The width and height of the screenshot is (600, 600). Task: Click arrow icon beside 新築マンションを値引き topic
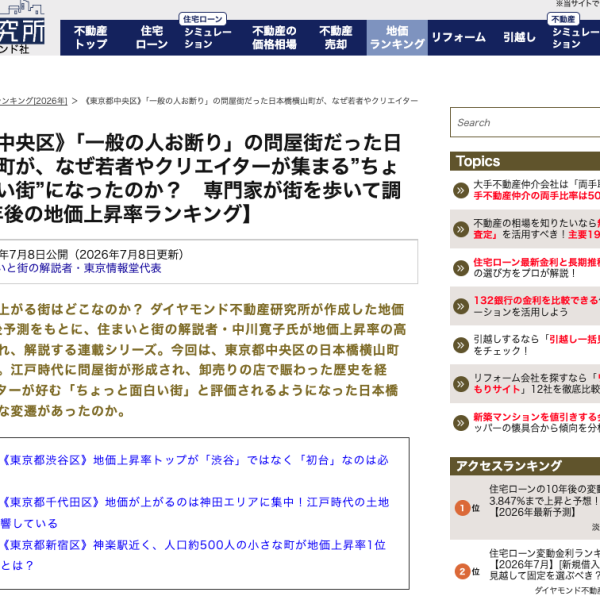(461, 422)
